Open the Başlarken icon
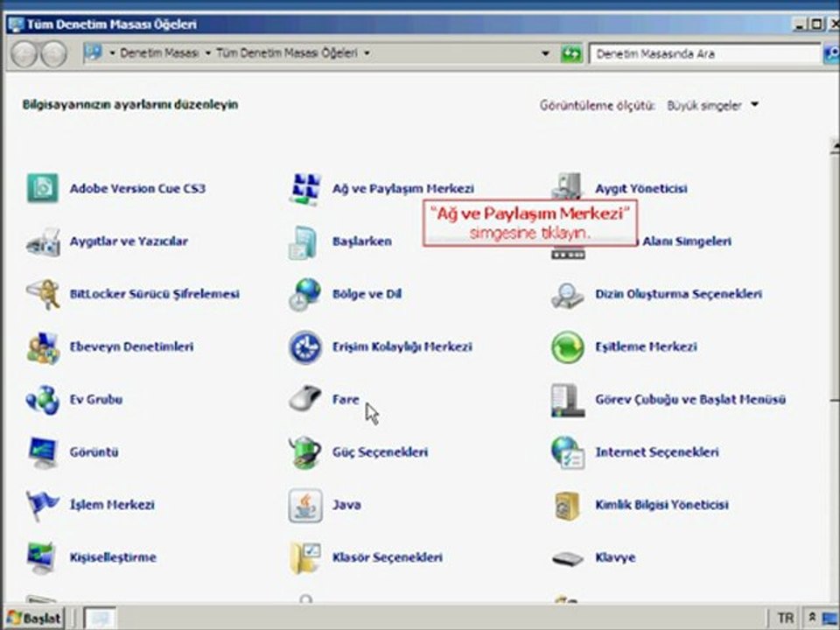The image size is (840, 630). point(304,242)
